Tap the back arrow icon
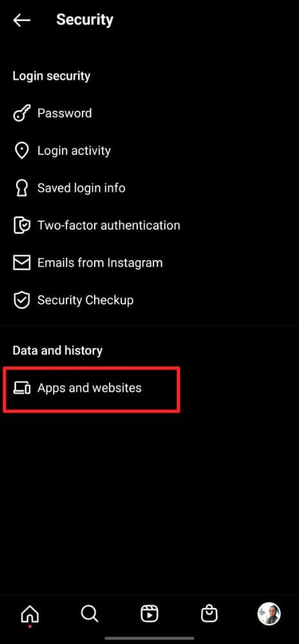 point(21,20)
